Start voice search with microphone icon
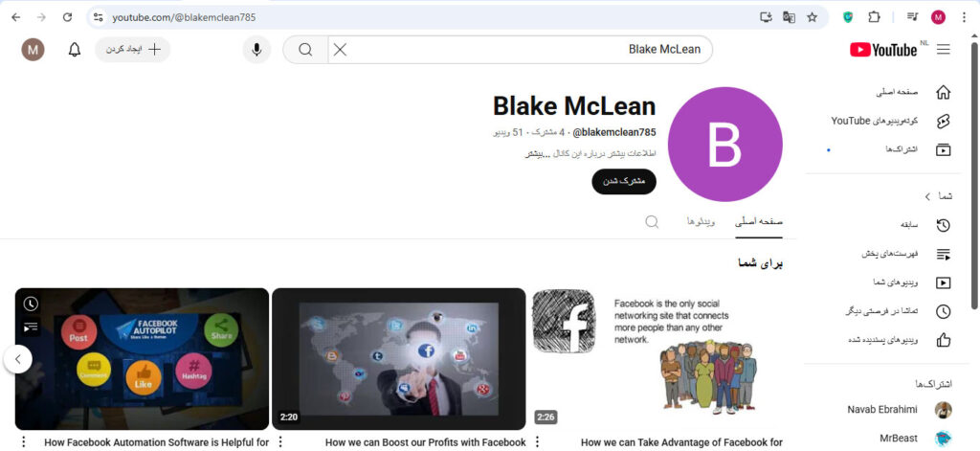The height and width of the screenshot is (451, 980). [256, 50]
